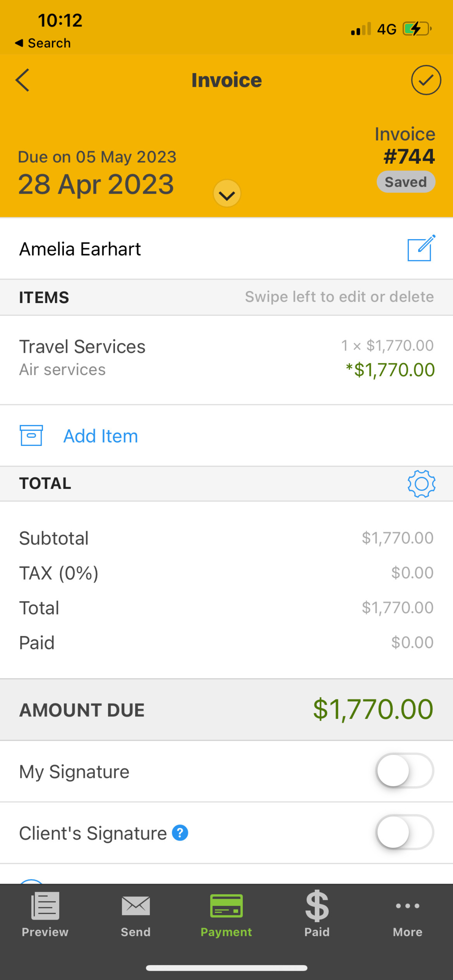Image resolution: width=453 pixels, height=980 pixels.
Task: Return to Search app link
Action: click(x=43, y=43)
